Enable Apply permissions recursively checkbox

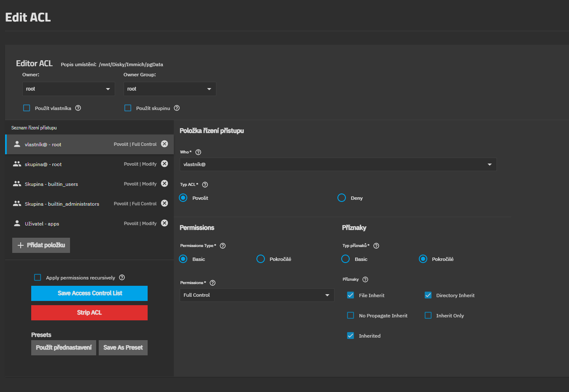tap(38, 277)
